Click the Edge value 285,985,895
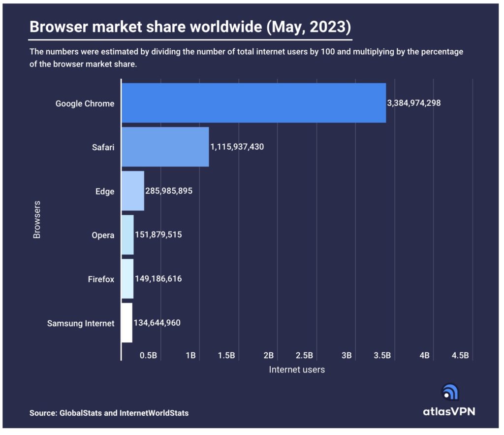Screen dimensions: 504x435 169,191
